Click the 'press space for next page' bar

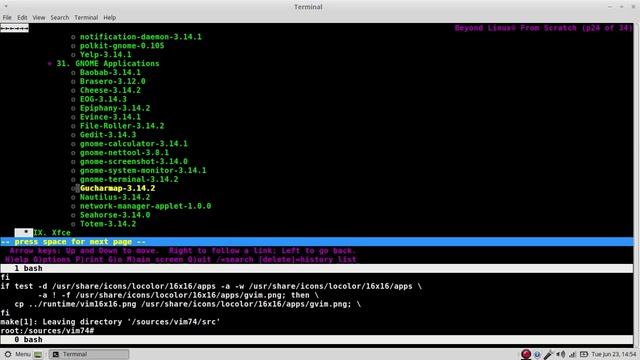tap(317, 242)
